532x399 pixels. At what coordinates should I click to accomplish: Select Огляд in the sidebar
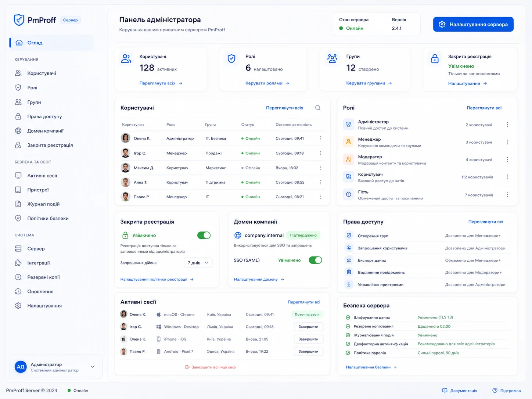click(51, 43)
